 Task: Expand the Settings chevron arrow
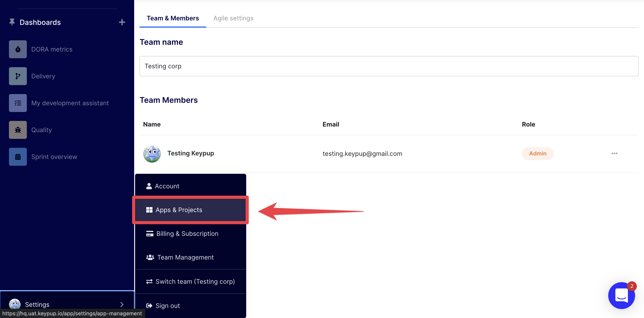(122, 304)
